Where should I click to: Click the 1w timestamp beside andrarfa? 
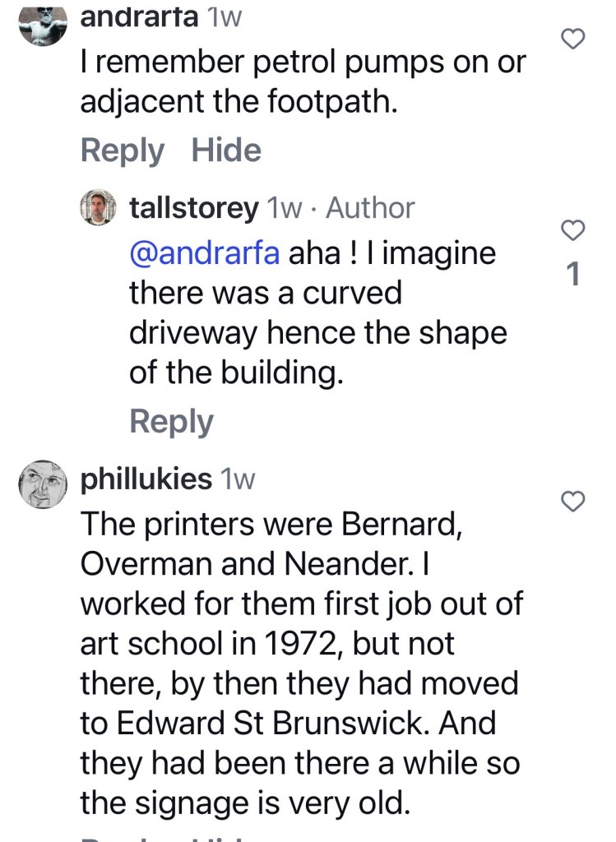point(226,18)
